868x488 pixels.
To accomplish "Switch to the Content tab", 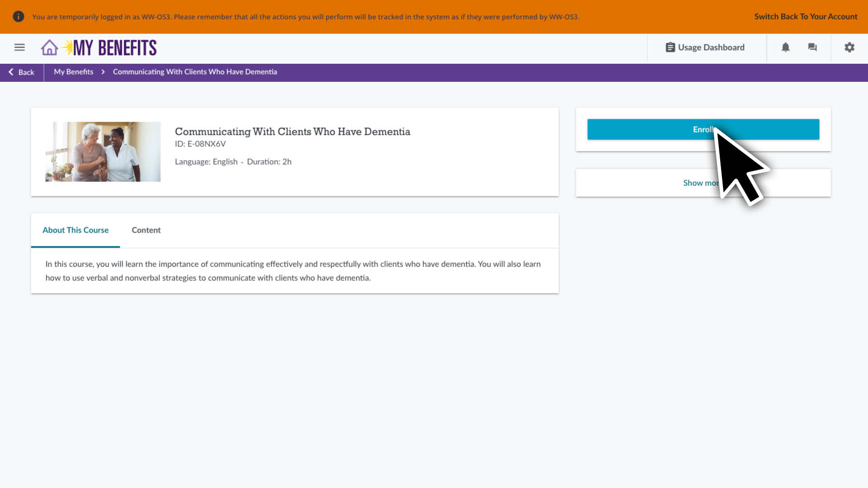I will coord(146,230).
